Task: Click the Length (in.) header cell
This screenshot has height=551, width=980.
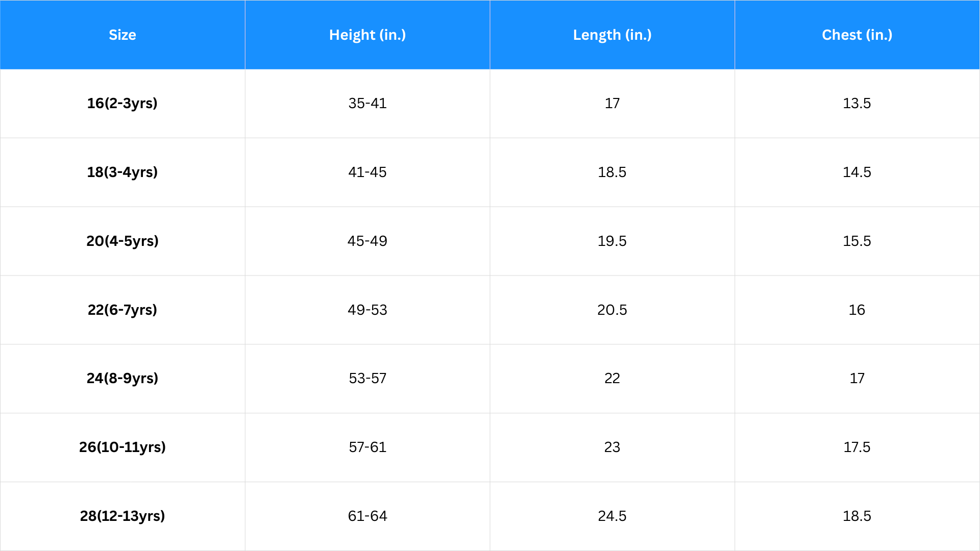Action: (612, 35)
